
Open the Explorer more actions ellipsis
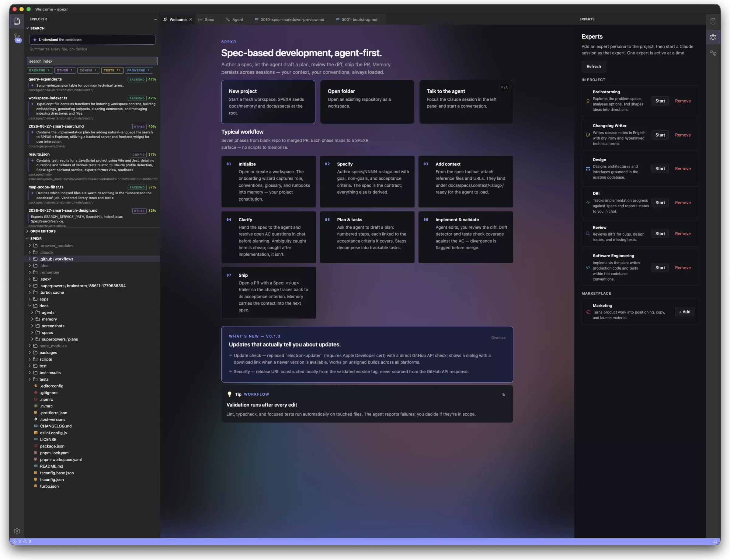155,19
